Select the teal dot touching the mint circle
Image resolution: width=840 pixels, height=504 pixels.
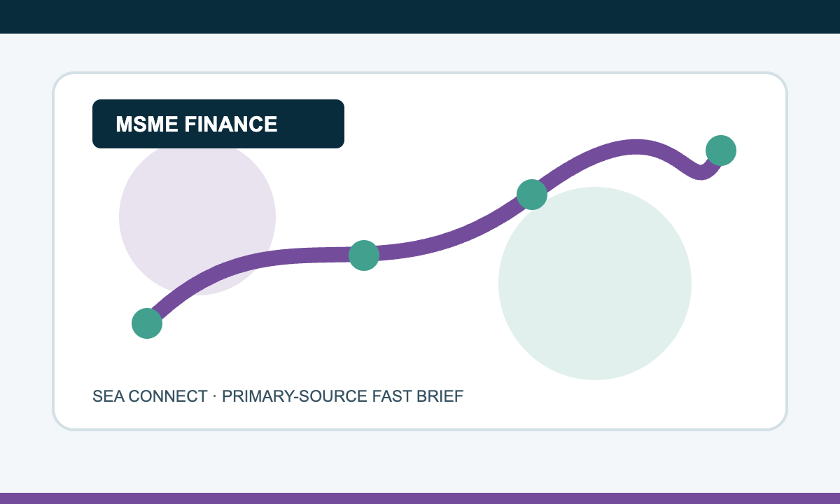[531, 195]
